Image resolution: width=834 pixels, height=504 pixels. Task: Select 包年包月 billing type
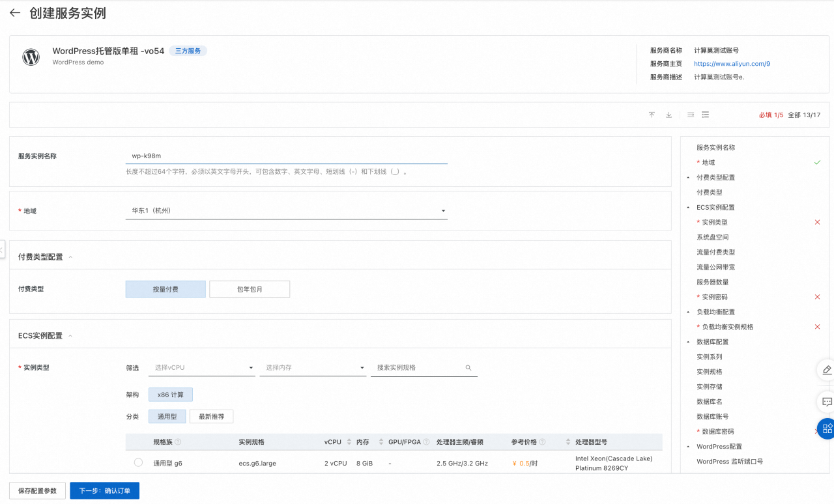(x=250, y=289)
